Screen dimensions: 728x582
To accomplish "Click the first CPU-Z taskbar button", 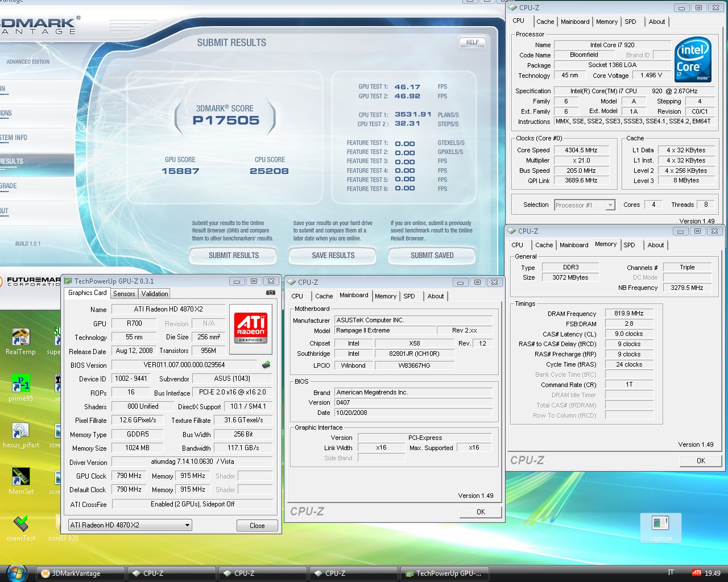I will (x=171, y=573).
